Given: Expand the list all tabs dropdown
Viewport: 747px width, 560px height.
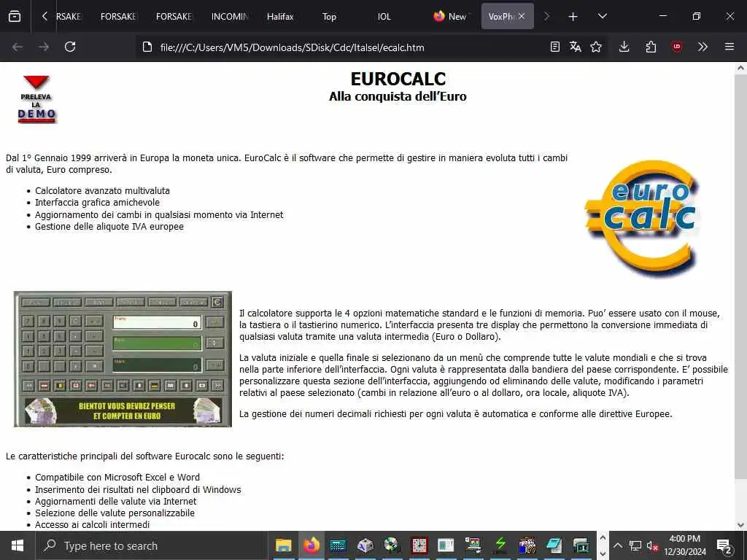Looking at the screenshot, I should click(x=602, y=16).
